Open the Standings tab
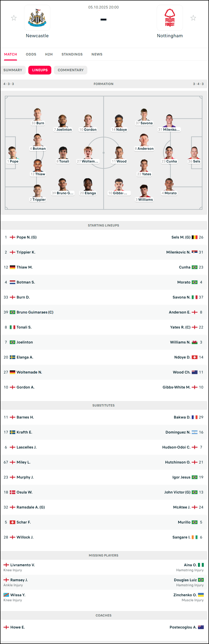Image resolution: width=209 pixels, height=644 pixels. point(72,54)
